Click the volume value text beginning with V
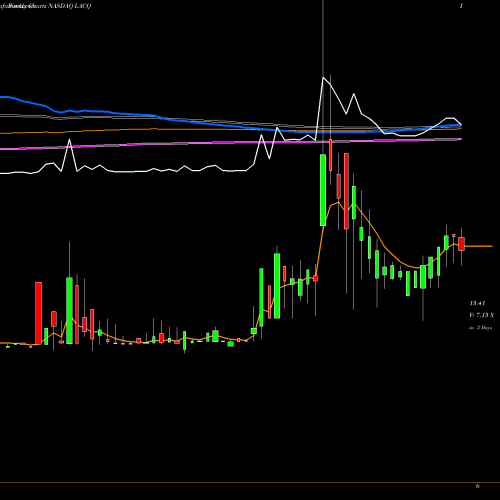This screenshot has width=500, height=500. 481,315
